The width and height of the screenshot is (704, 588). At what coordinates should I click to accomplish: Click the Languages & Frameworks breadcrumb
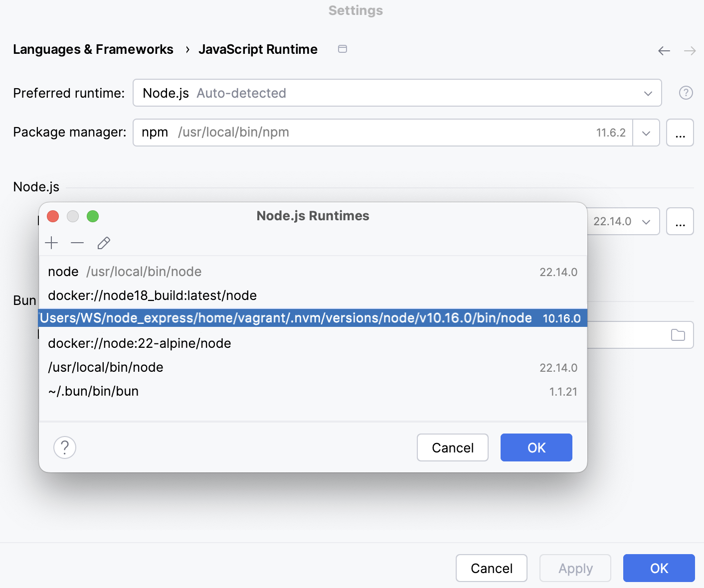93,49
